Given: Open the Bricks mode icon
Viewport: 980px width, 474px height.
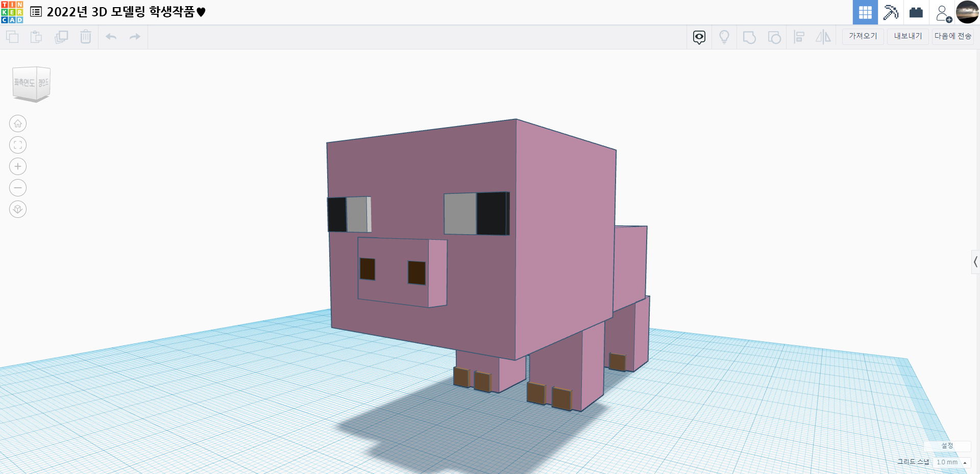Looking at the screenshot, I should [x=916, y=12].
